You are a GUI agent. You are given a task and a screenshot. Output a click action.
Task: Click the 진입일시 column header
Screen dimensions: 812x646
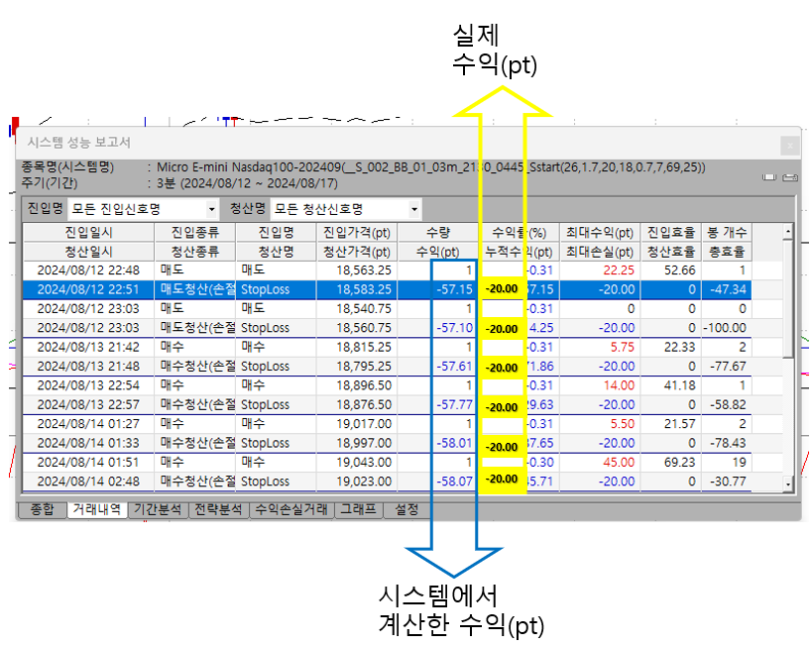pos(88,232)
